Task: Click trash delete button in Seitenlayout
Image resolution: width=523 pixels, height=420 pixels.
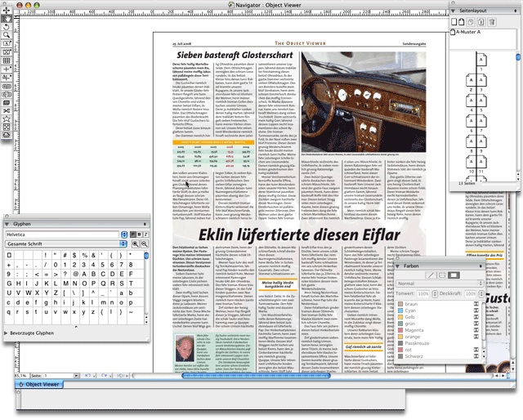Action: coord(492,22)
